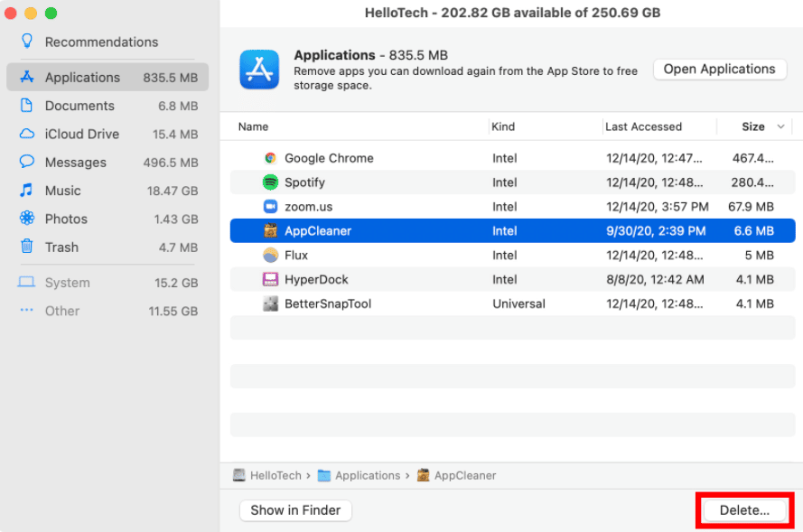Click the Recommendations lightbulb icon

[26, 42]
